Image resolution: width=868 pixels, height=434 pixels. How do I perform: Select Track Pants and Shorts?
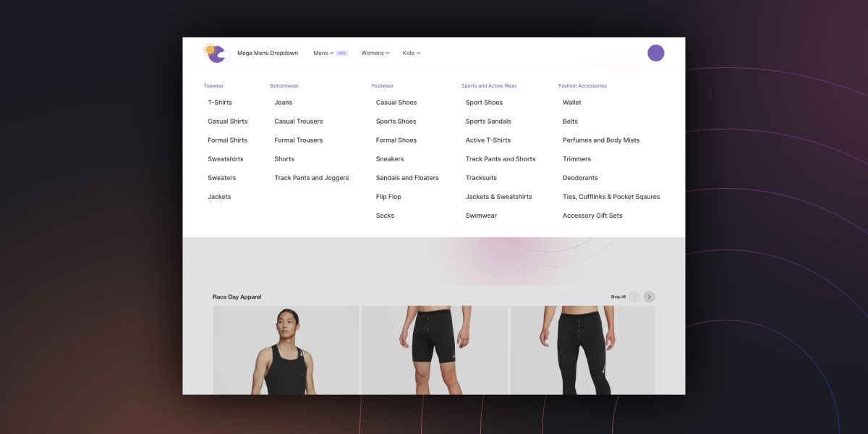tap(501, 159)
